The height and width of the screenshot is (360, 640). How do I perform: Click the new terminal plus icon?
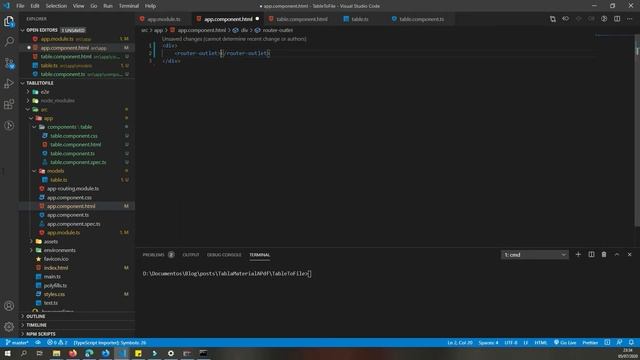[x=578, y=254]
